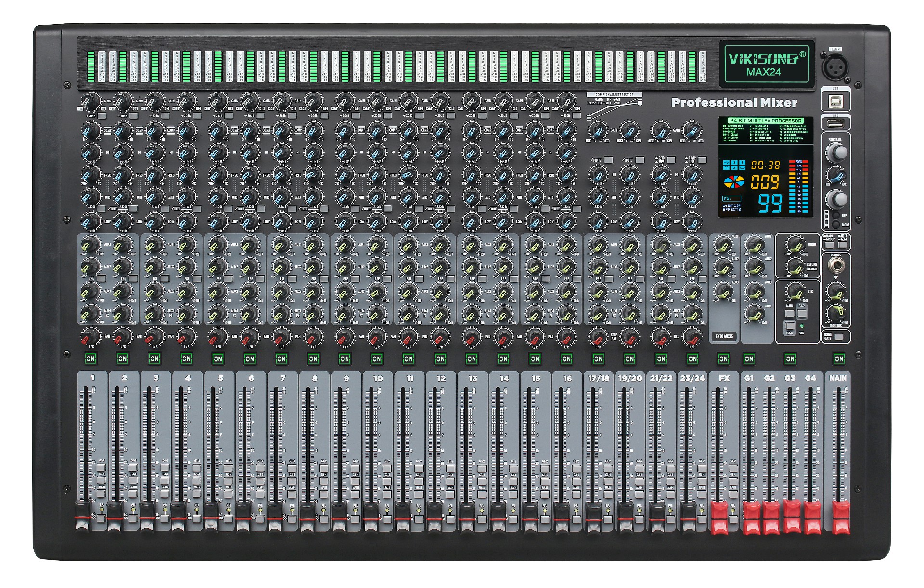This screenshot has height=588, width=924.
Task: Click the PHONES headphone jack
Action: click(x=837, y=265)
